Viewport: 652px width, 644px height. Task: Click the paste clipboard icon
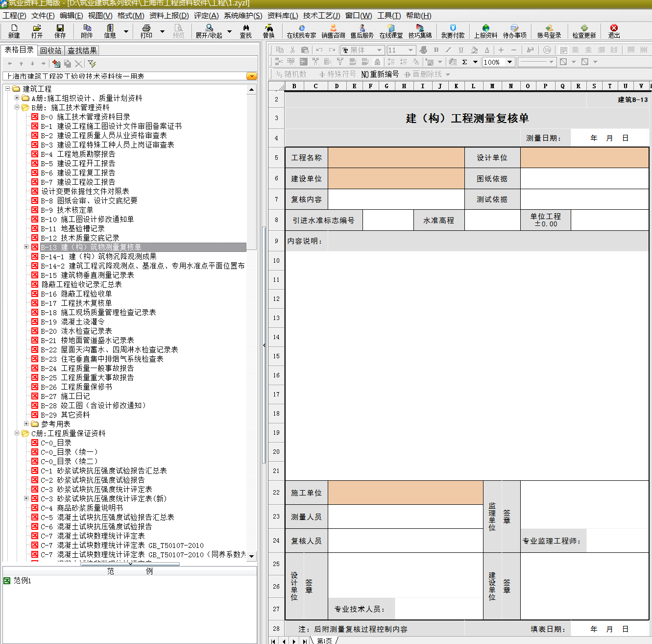coord(305,50)
